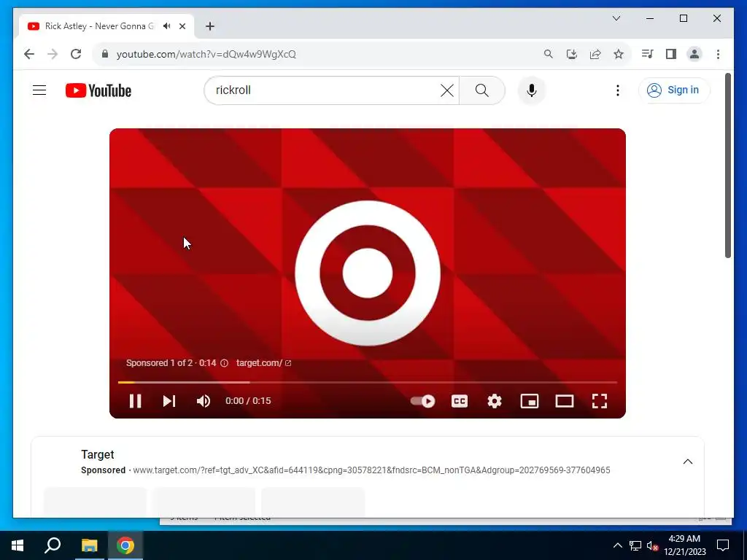This screenshot has height=560, width=747.
Task: Open Chrome zoom magnifier in address bar
Action: pyautogui.click(x=549, y=54)
